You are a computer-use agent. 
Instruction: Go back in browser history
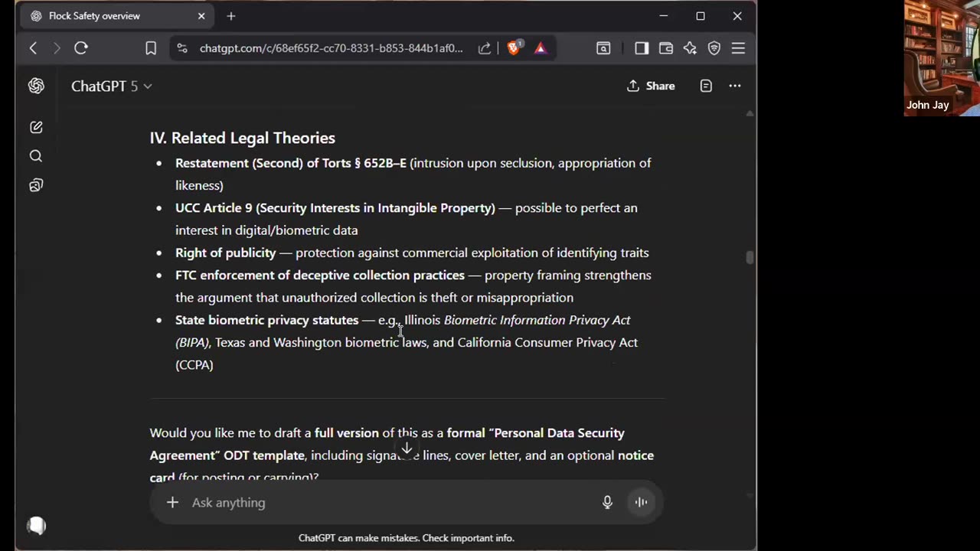click(x=33, y=48)
